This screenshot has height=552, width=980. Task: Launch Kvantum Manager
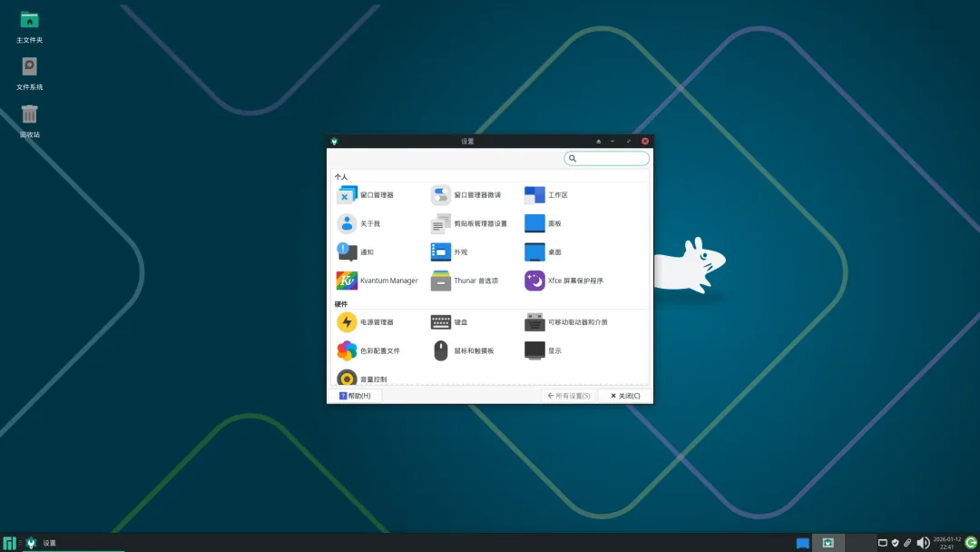coord(377,281)
